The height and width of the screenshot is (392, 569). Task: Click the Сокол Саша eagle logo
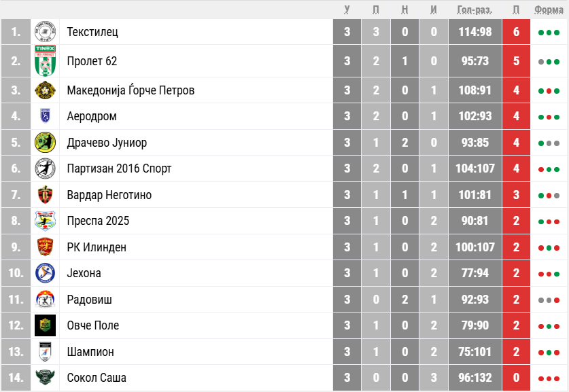45,378
